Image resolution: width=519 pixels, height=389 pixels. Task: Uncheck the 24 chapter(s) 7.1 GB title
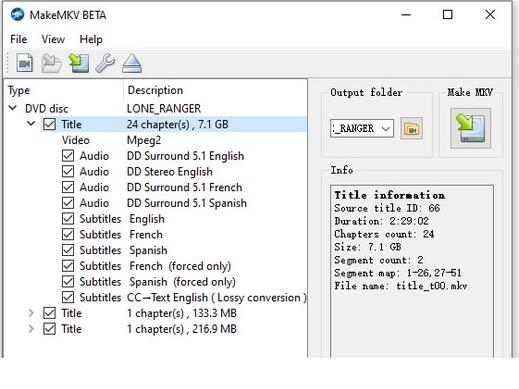(49, 124)
